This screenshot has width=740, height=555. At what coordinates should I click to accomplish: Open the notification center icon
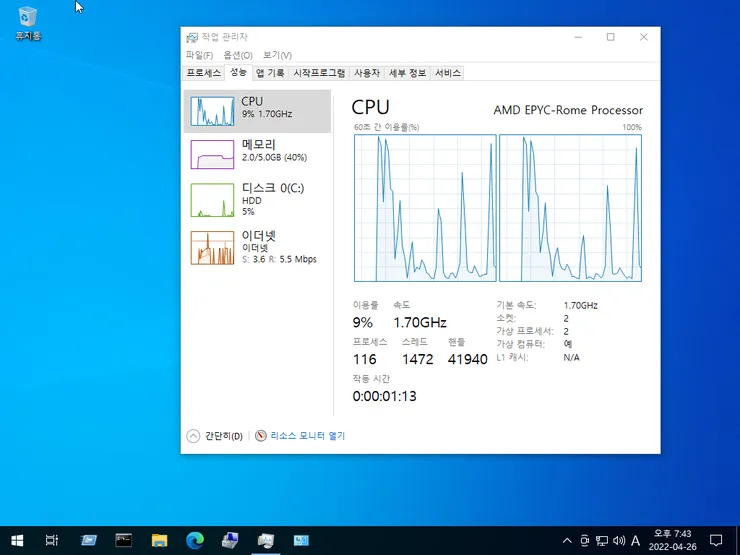tap(716, 541)
